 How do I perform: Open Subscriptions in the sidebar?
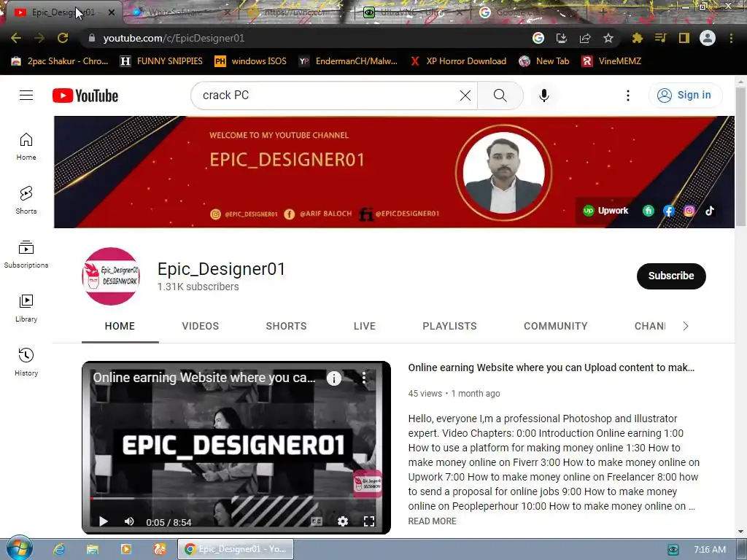[x=26, y=254]
